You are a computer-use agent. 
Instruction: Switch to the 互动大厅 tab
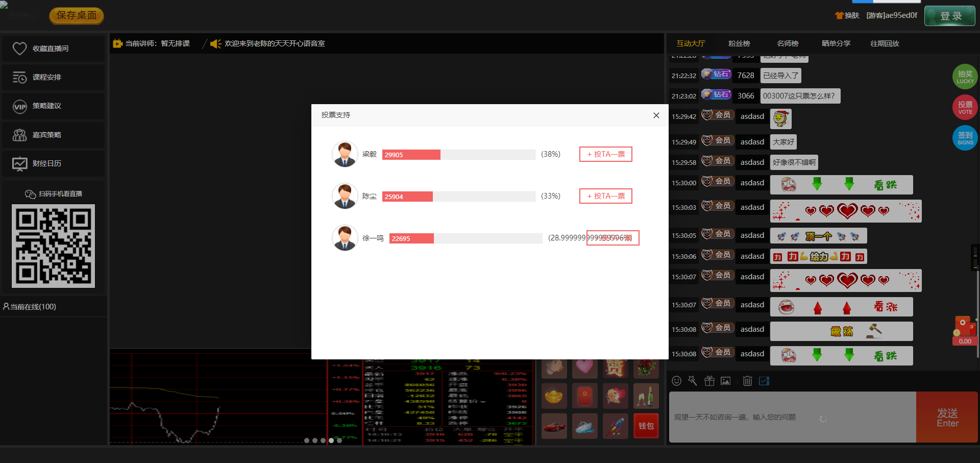point(691,44)
